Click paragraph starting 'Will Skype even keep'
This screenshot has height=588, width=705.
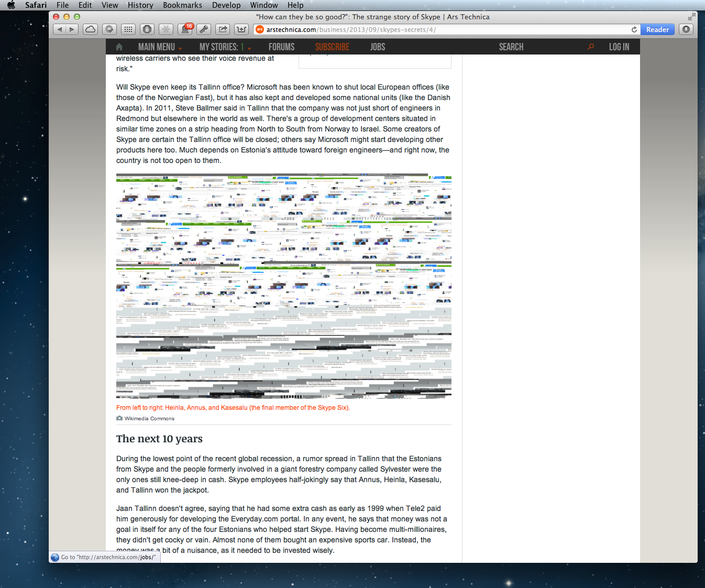[x=283, y=124]
